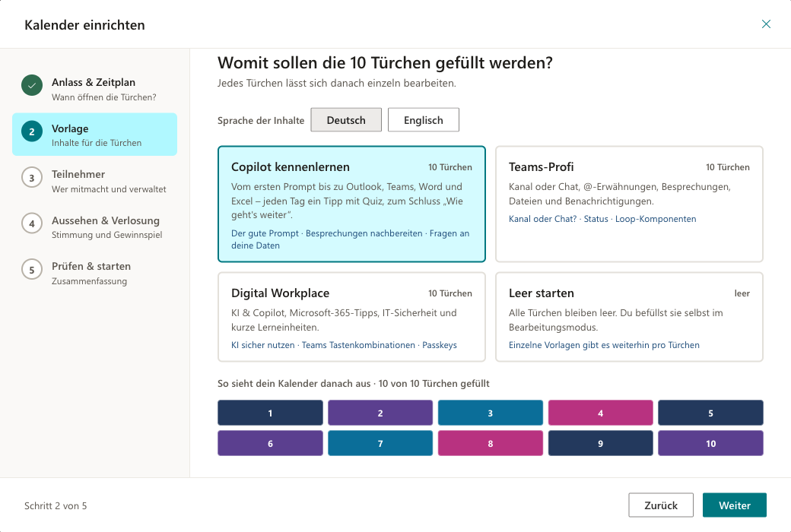Choose the Copilot kennenlernen template card
This screenshot has height=532, width=791.
pos(351,204)
